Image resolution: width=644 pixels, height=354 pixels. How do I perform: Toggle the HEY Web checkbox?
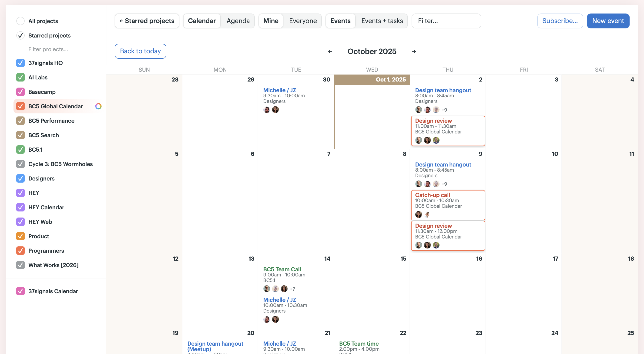pyautogui.click(x=20, y=222)
